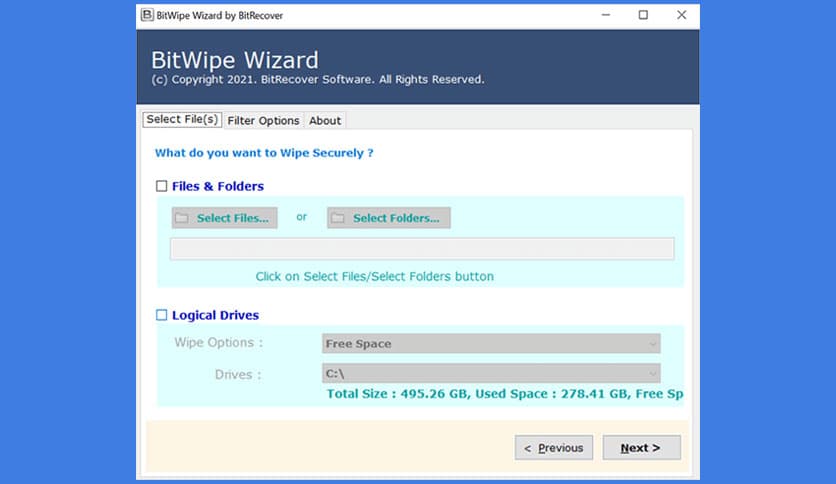Click the folder icon on Select Files button
Screen dimensions: 836x484
point(182,218)
